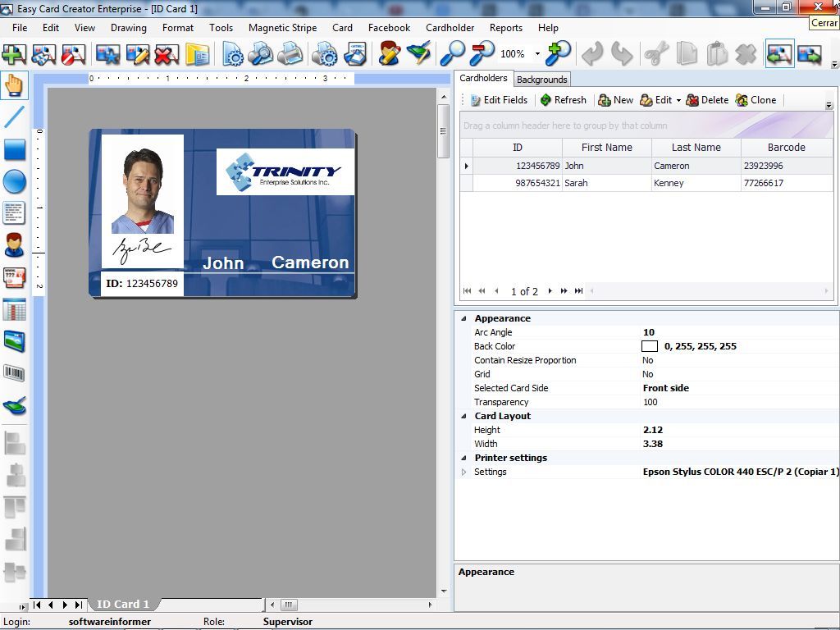Select the Text block tool
This screenshot has height=630, width=840.
(x=14, y=212)
